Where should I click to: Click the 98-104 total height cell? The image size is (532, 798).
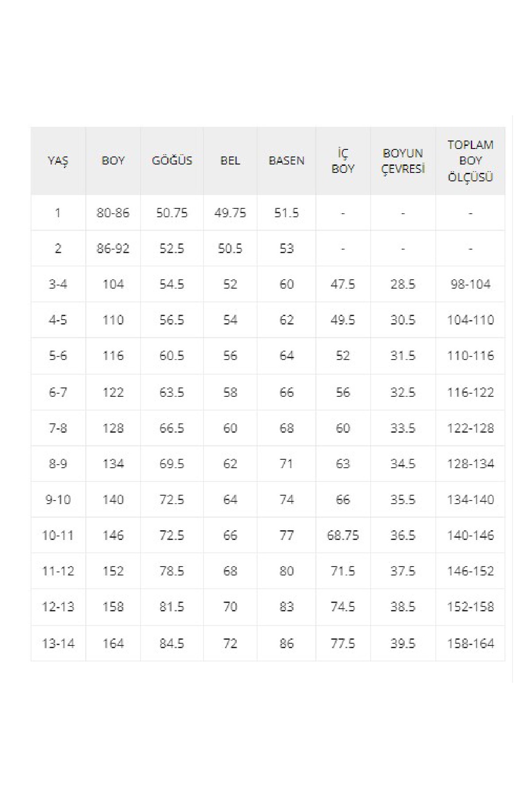click(x=470, y=284)
